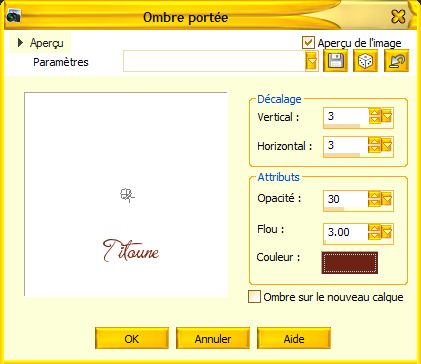Click the OK button
Viewport: 421px width, 364px height.
[x=132, y=339]
